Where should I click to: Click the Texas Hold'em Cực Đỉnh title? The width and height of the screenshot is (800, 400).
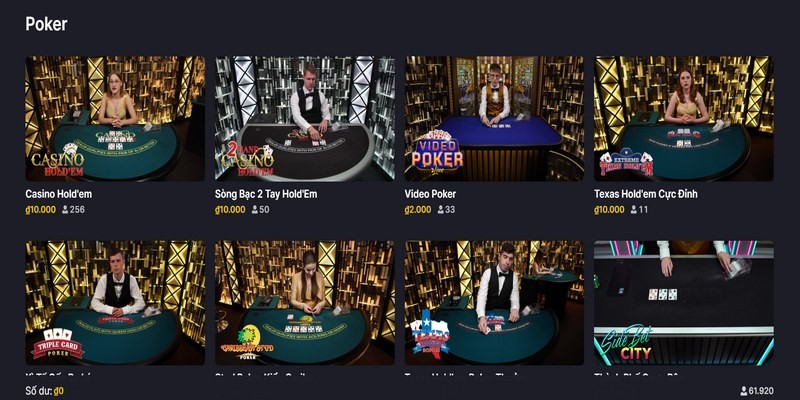click(645, 194)
